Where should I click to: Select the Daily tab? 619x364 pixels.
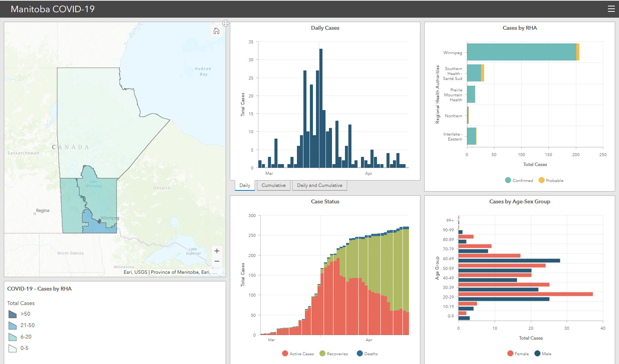[245, 185]
